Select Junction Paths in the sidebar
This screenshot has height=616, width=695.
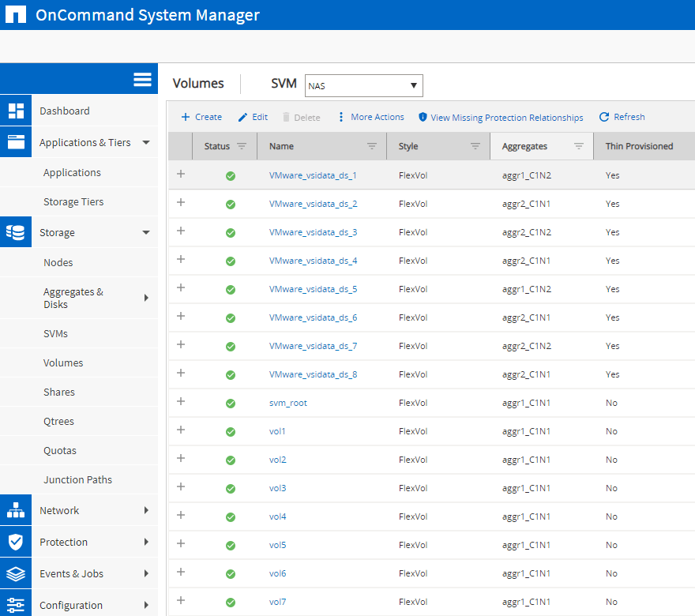point(77,479)
